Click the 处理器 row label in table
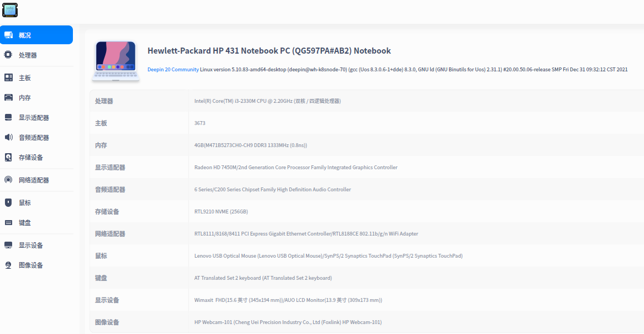This screenshot has height=334, width=644. click(x=104, y=101)
